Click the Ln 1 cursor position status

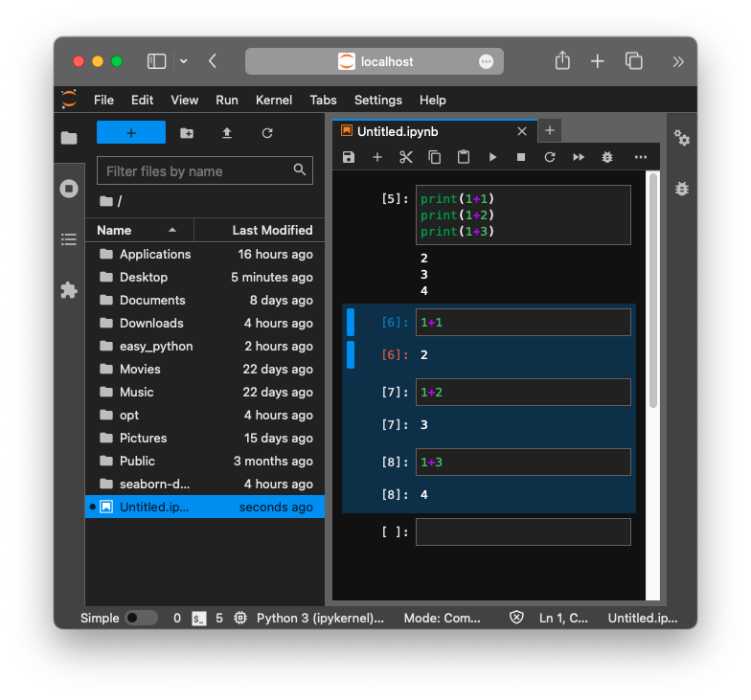(563, 619)
